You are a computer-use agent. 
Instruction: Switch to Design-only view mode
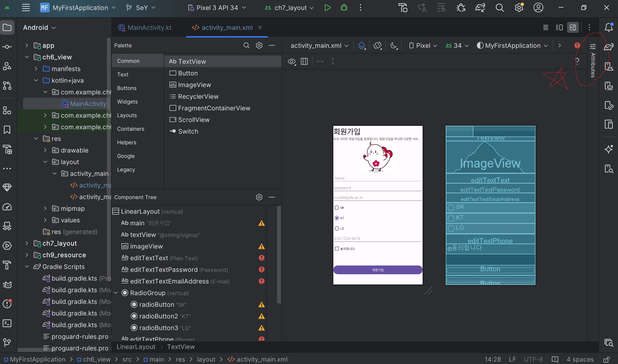pyautogui.click(x=573, y=27)
